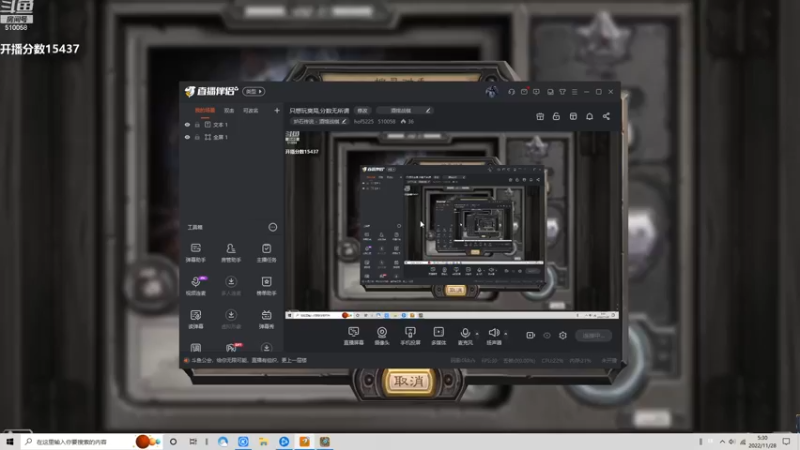Open the pill dropdown beside the app logo
Screen dimensions: 800x450
pos(254,91)
